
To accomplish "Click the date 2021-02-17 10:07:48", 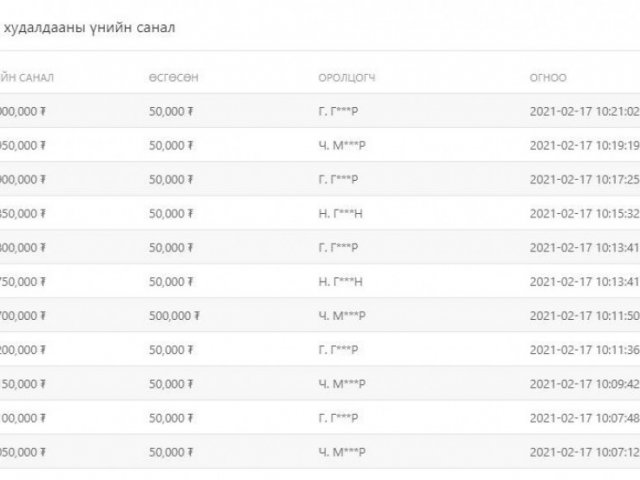I will 584,418.
